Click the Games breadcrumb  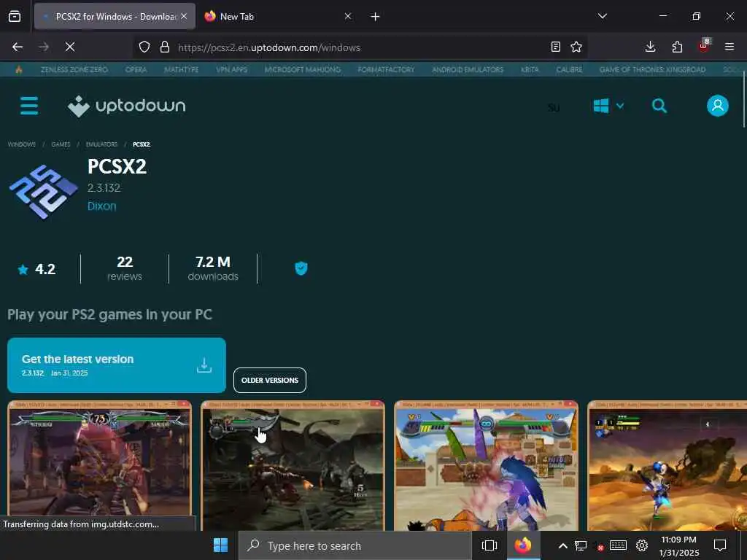click(61, 144)
